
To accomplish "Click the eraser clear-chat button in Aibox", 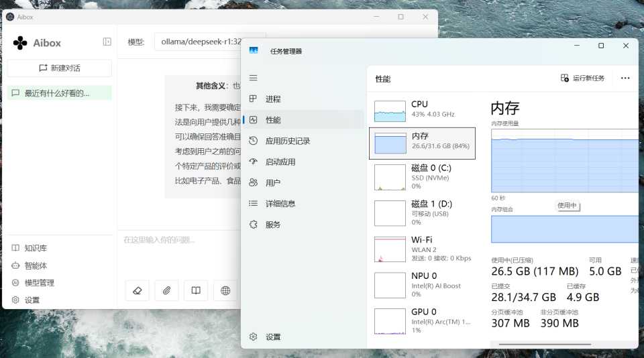I will [x=137, y=291].
